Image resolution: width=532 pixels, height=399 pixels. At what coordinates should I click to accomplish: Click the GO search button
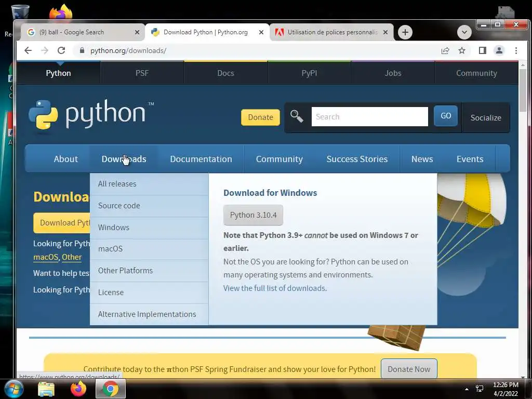446,116
